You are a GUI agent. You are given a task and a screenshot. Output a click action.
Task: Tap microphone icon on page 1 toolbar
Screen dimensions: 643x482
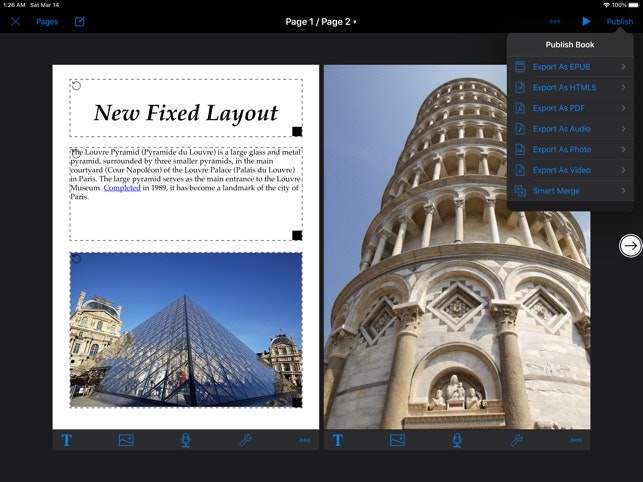pyautogui.click(x=185, y=440)
